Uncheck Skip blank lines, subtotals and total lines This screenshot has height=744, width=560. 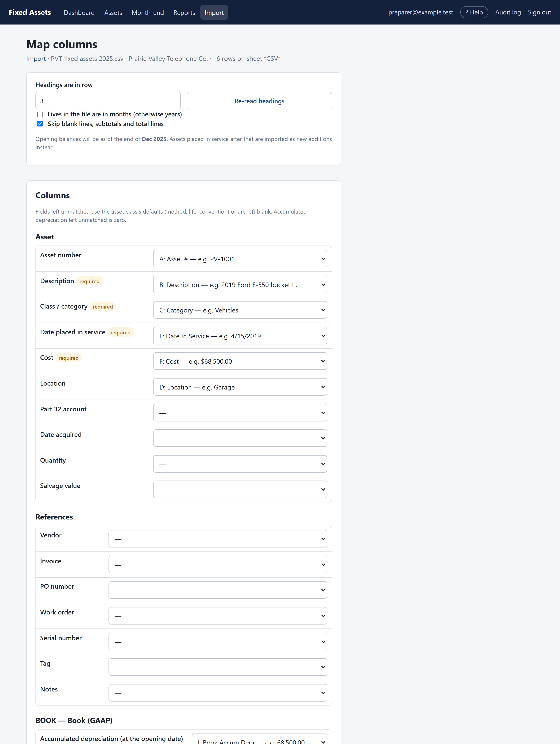click(40, 124)
